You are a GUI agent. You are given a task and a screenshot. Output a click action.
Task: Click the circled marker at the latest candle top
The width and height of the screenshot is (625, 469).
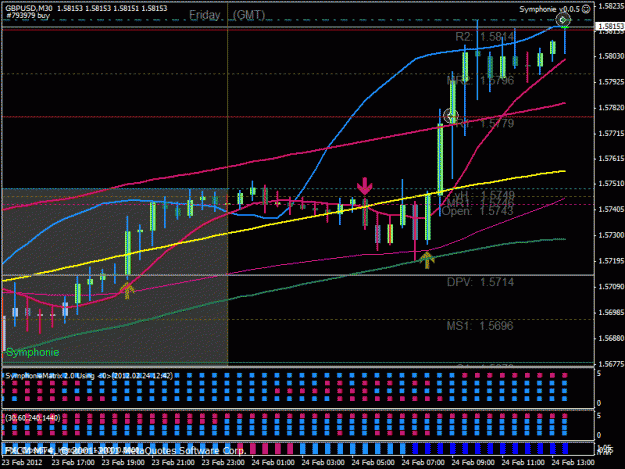563,20
